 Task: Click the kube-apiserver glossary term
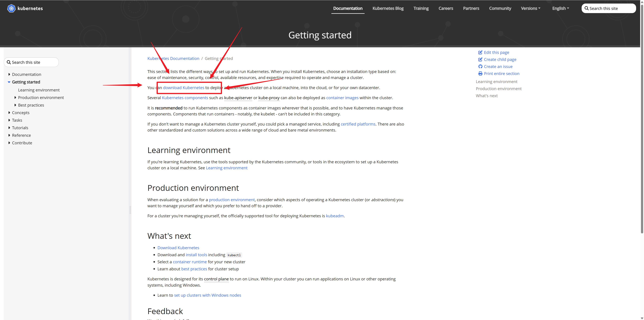(x=238, y=98)
